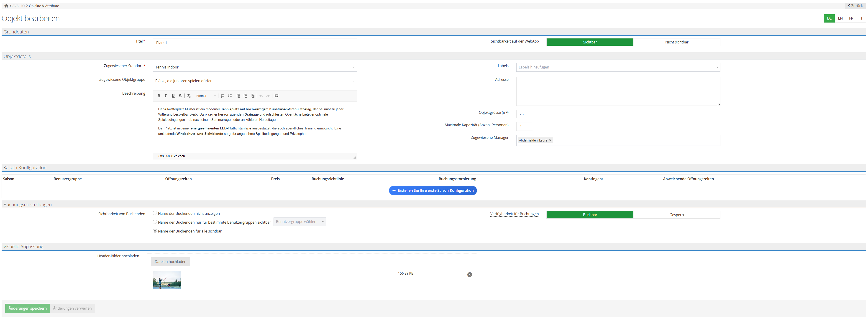
Task: Switch language to EN tab
Action: tap(840, 18)
